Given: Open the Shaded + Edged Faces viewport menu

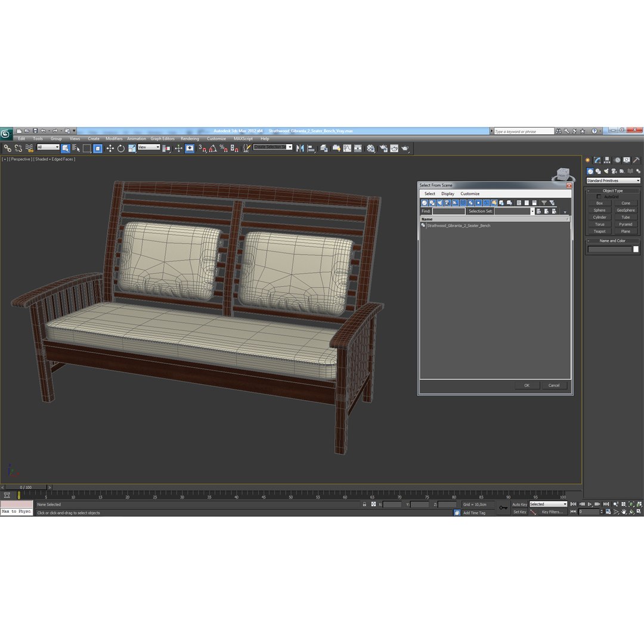Looking at the screenshot, I should 55,159.
